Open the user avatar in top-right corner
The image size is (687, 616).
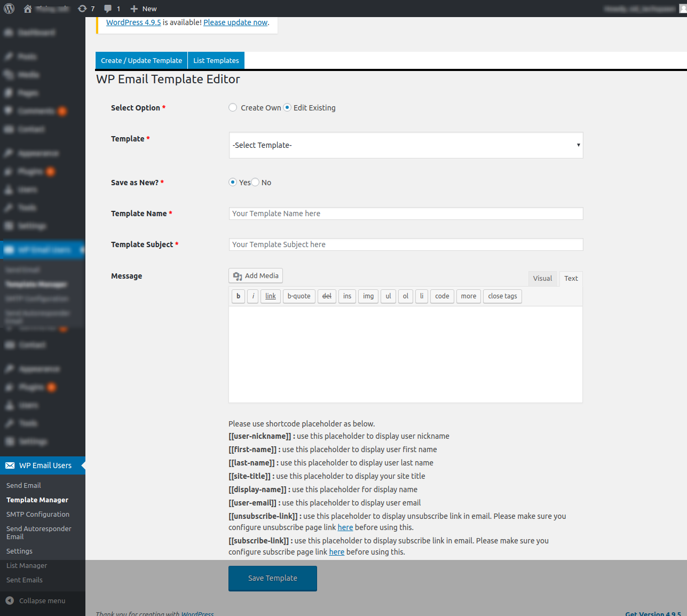click(x=683, y=9)
